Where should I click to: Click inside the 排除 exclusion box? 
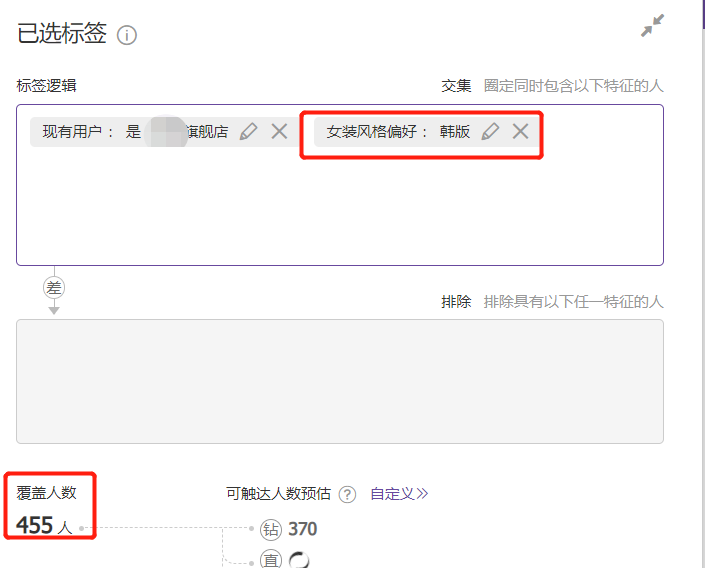[340, 381]
